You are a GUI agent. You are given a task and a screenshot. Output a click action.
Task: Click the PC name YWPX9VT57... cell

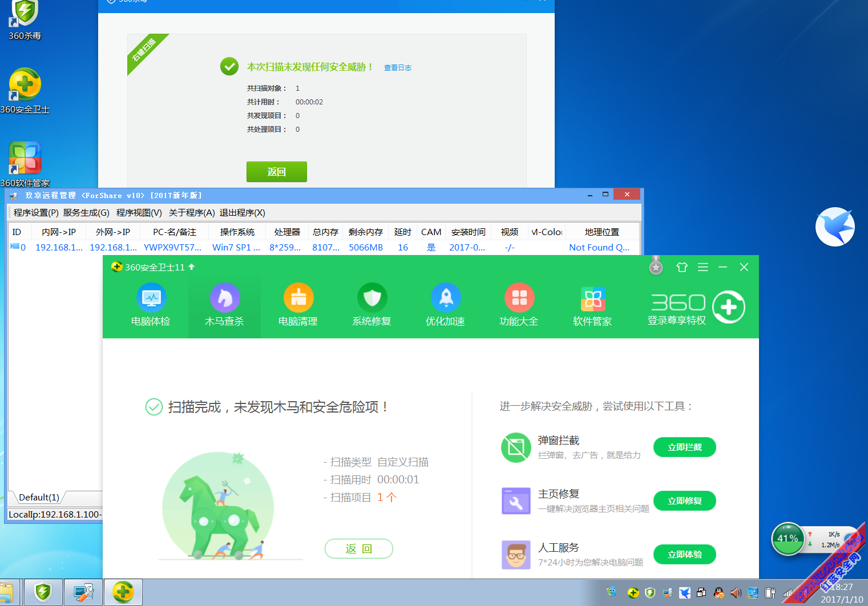pos(173,248)
